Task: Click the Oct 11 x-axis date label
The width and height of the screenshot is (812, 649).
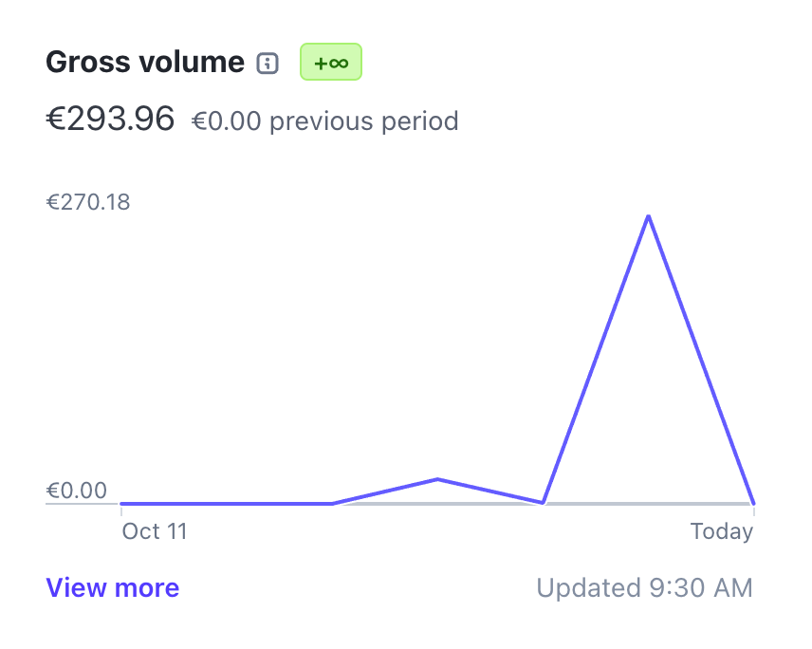Action: click(155, 531)
